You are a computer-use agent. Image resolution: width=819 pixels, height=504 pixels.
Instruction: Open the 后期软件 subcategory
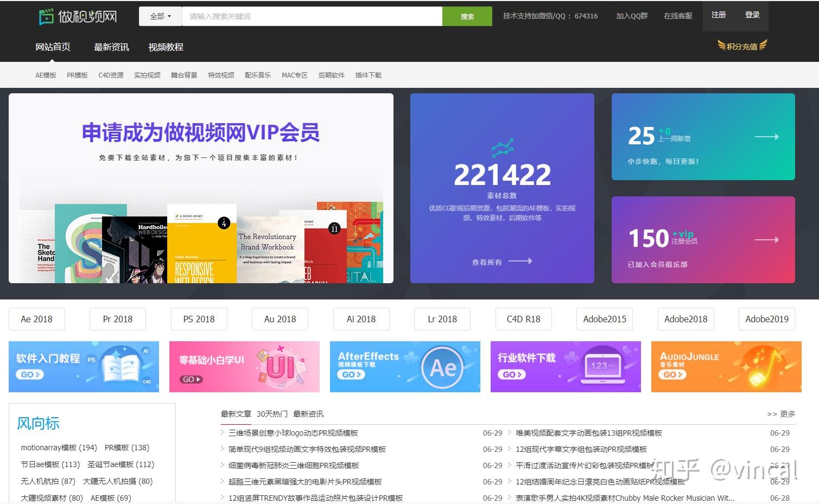tap(331, 75)
